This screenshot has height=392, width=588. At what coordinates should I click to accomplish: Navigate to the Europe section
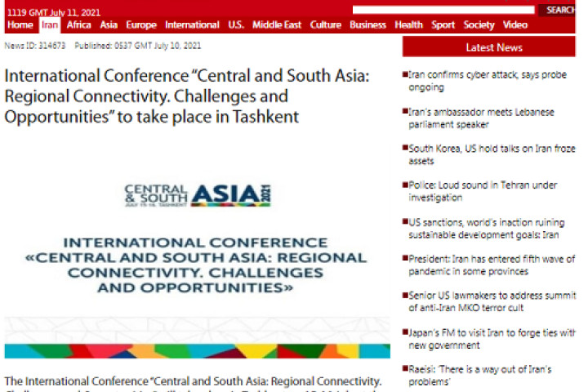click(x=141, y=25)
